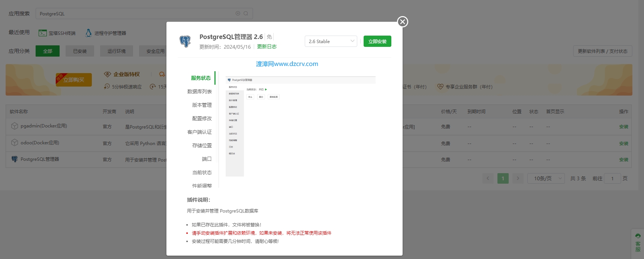
Task: Click the magnifier search icon
Action: click(246, 13)
